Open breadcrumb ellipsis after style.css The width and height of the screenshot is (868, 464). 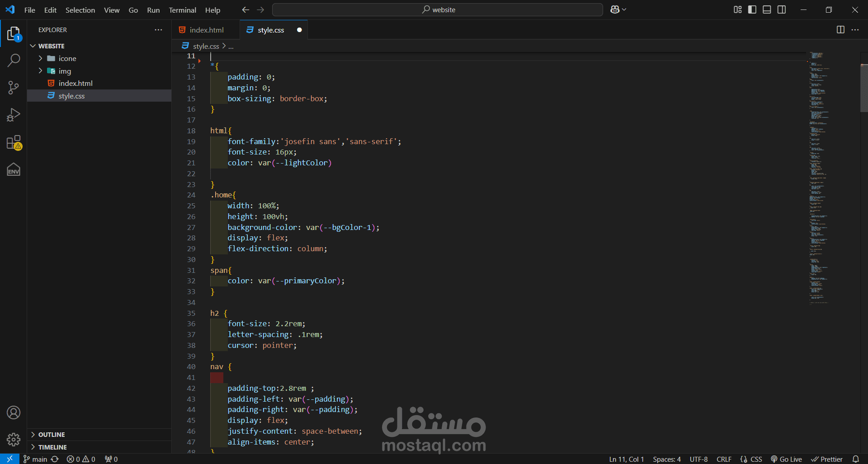point(231,46)
